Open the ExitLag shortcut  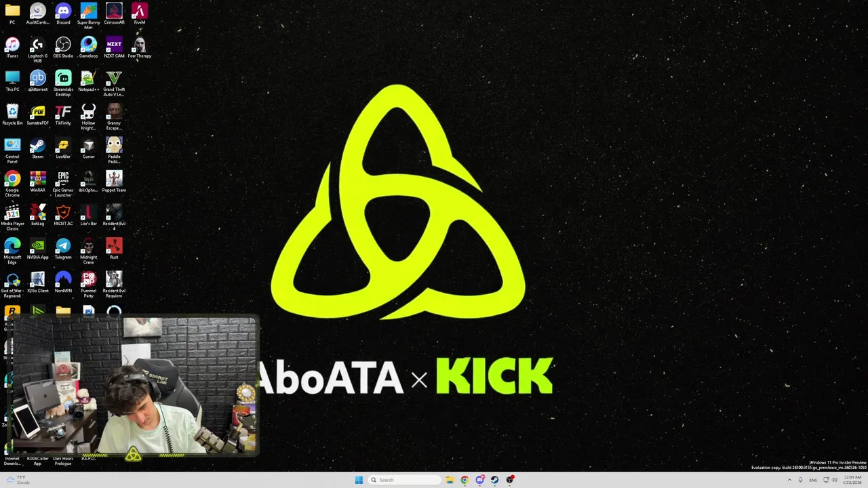pyautogui.click(x=37, y=215)
